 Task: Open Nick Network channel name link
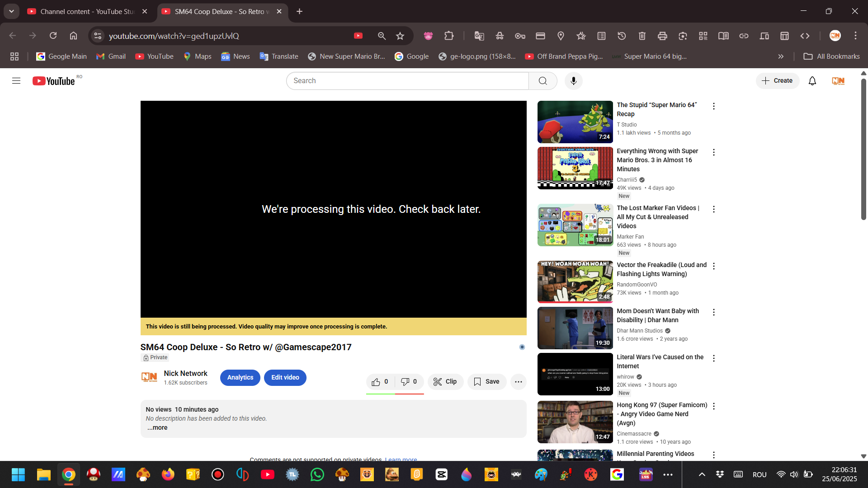pyautogui.click(x=185, y=374)
